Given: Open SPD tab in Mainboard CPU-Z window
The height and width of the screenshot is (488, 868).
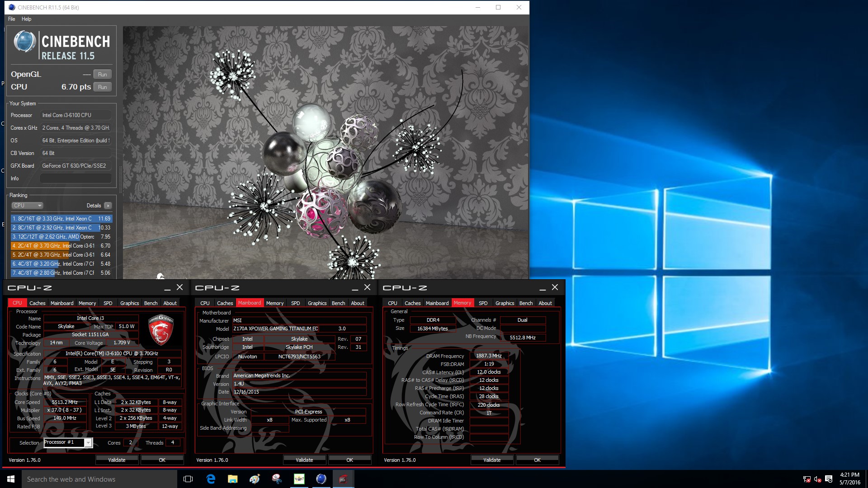Looking at the screenshot, I should click(296, 303).
